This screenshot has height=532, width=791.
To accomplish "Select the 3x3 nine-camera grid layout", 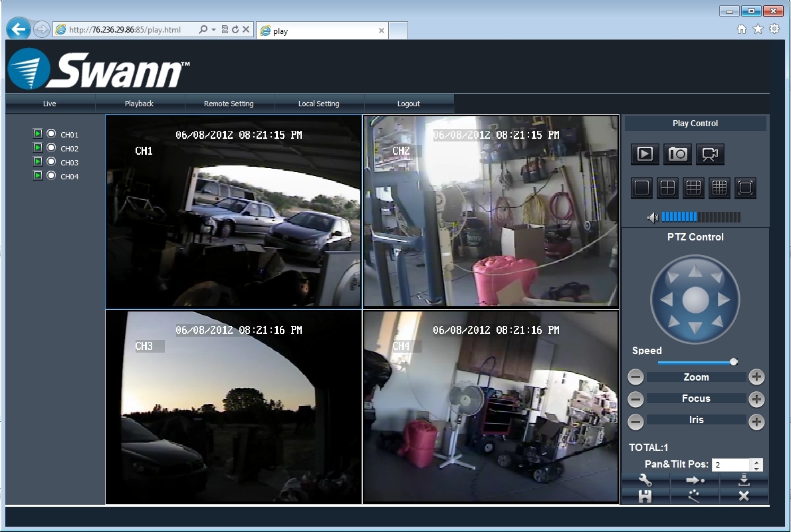I will 693,188.
